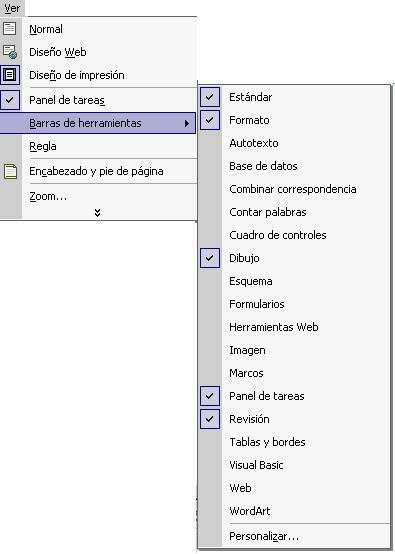Screen dimensions: 395x554
Task: Open Encabezado y pie de página icon
Action: pos(10,171)
